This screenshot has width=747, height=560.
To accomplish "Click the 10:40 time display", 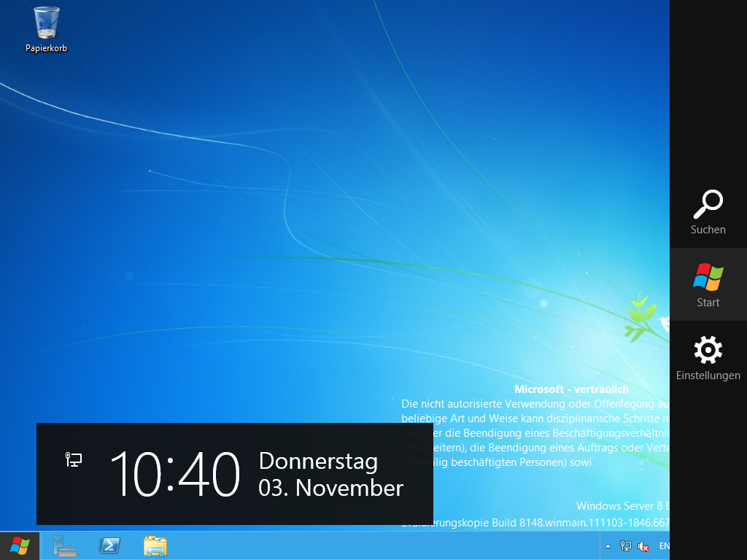I will coord(175,474).
